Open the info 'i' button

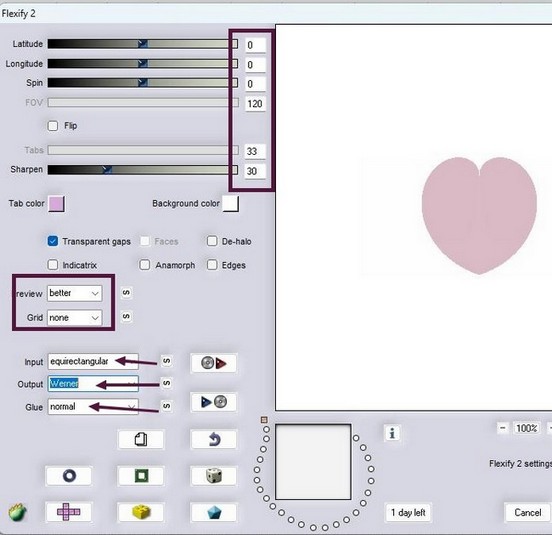tap(392, 433)
